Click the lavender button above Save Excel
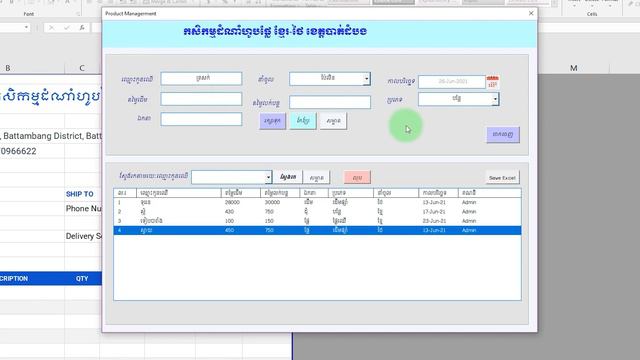The image size is (640, 360). (x=503, y=134)
